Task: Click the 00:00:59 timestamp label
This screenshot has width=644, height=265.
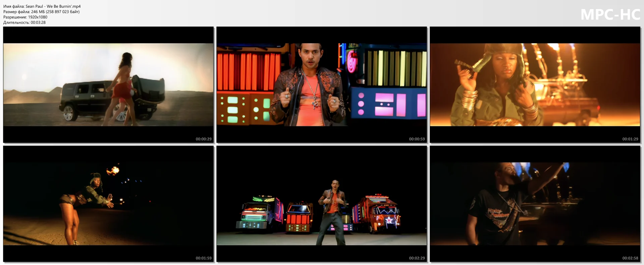Action: click(417, 139)
